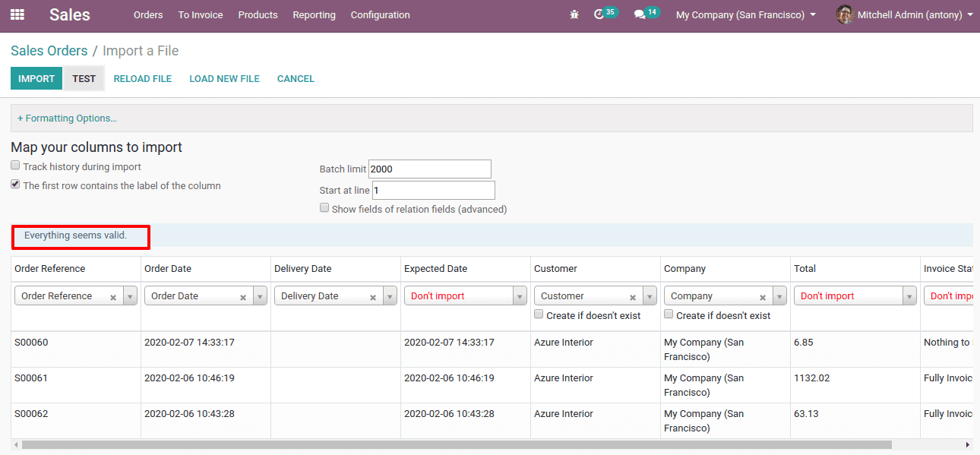Image resolution: width=980 pixels, height=455 pixels.
Task: Open My Company (San Francisco) switcher
Action: pos(746,14)
